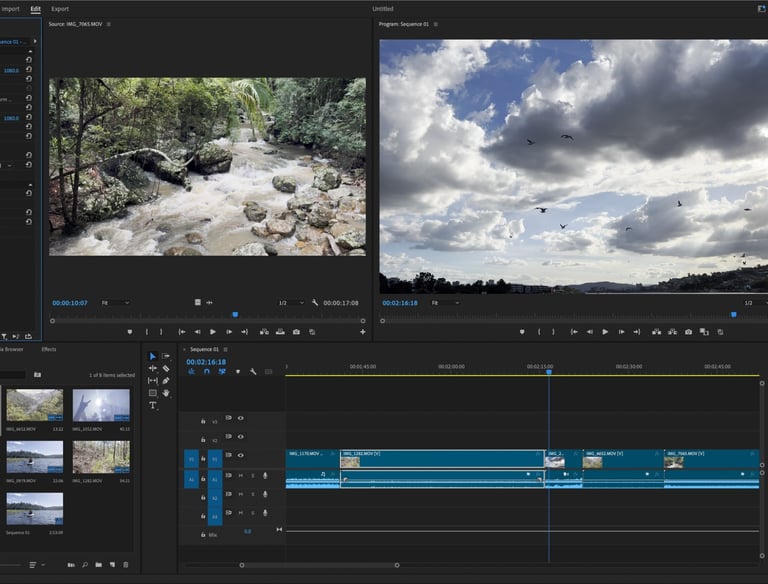Select the Type tool
The height and width of the screenshot is (584, 768).
153,405
